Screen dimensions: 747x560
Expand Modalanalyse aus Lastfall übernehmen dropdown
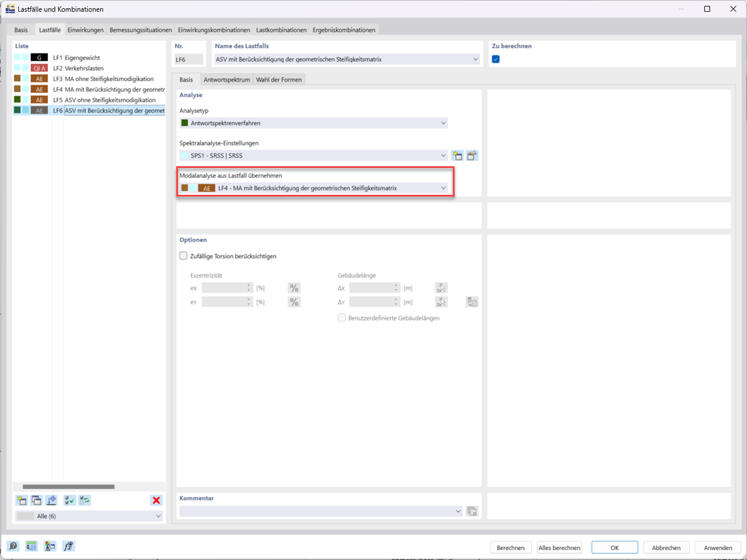[x=444, y=188]
